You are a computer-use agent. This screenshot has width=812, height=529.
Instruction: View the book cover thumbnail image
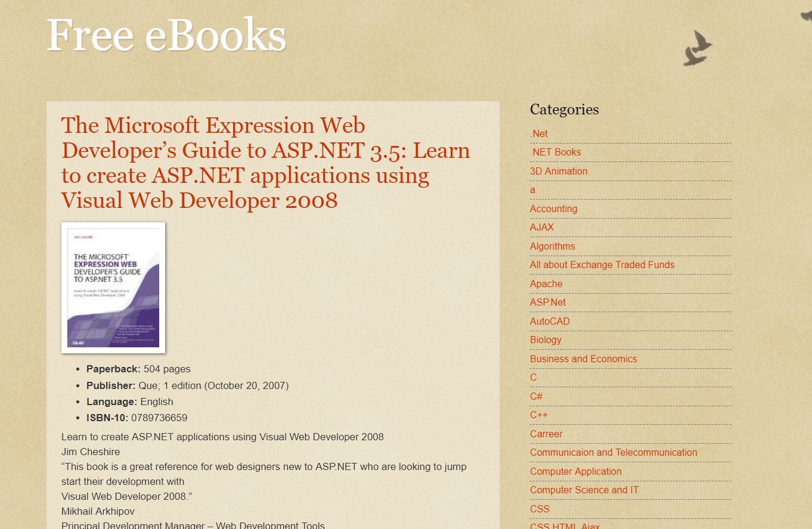click(x=113, y=288)
